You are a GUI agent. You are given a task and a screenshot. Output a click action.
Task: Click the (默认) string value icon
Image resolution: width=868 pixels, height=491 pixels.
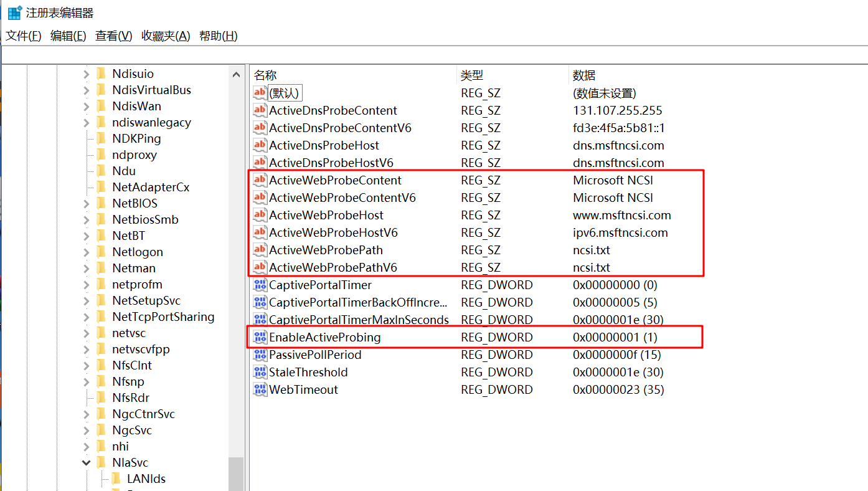pos(260,93)
